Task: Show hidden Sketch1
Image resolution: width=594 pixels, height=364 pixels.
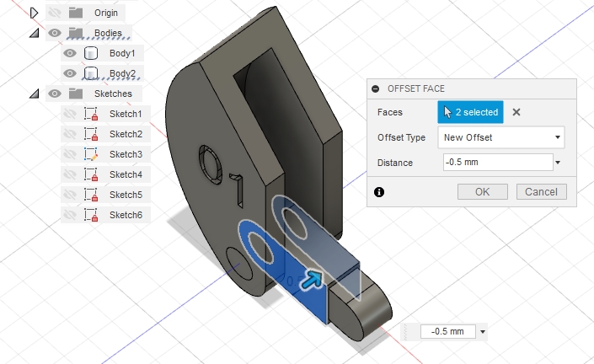Action: click(70, 114)
